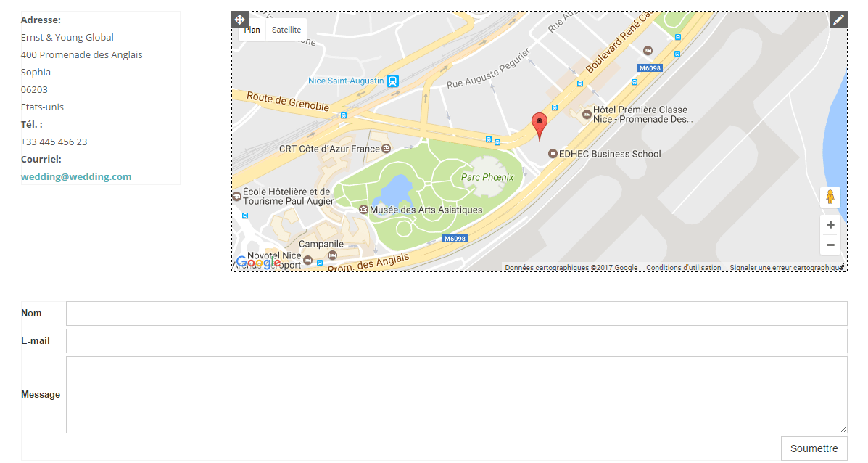This screenshot has height=463, width=868.
Task: Click the Soumettre submit button
Action: (x=814, y=448)
